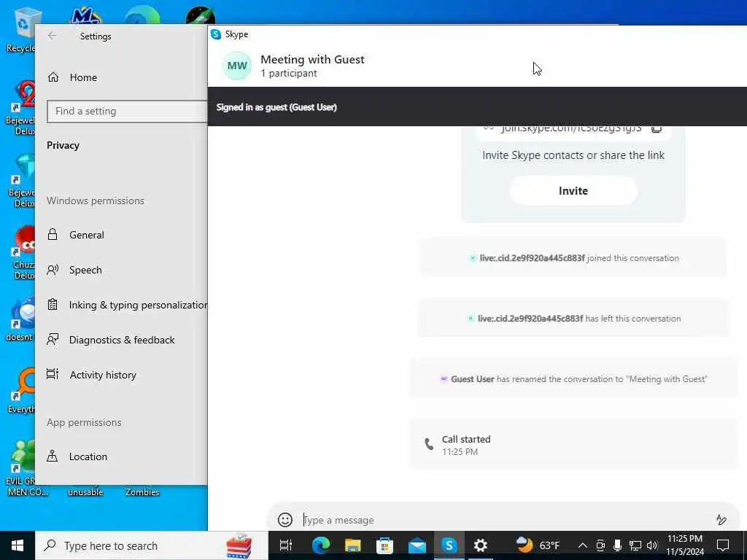747x560 pixels.
Task: Open the volume control tray icon
Action: pyautogui.click(x=652, y=545)
